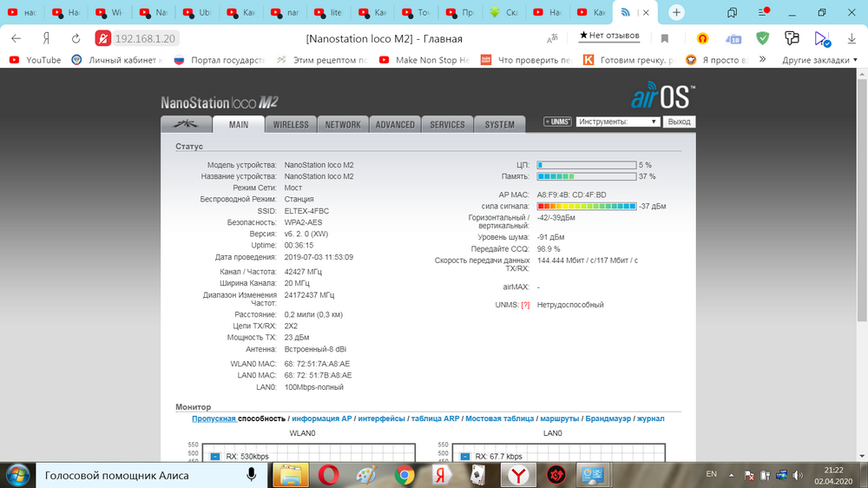Open the green shield ad-blocker icon

pos(763,38)
